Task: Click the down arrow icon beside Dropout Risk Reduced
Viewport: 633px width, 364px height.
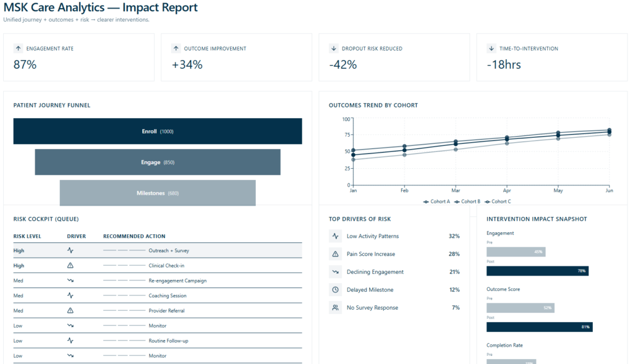Action: [x=334, y=48]
